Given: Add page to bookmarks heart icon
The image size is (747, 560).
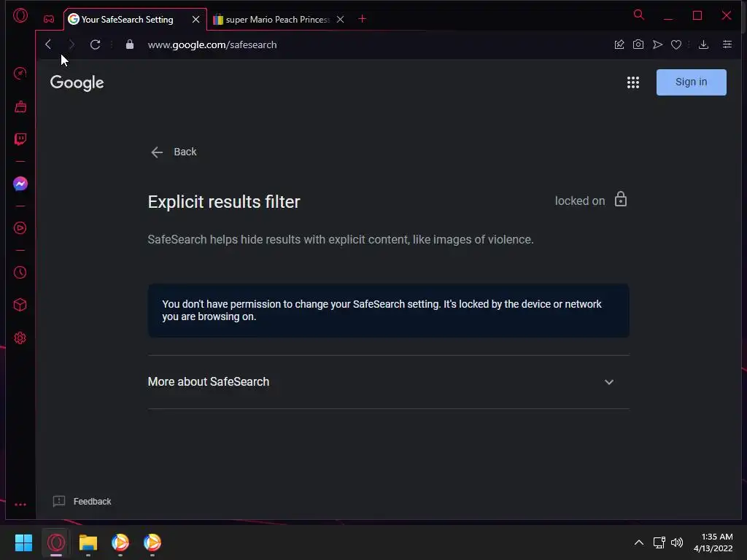Looking at the screenshot, I should [676, 44].
